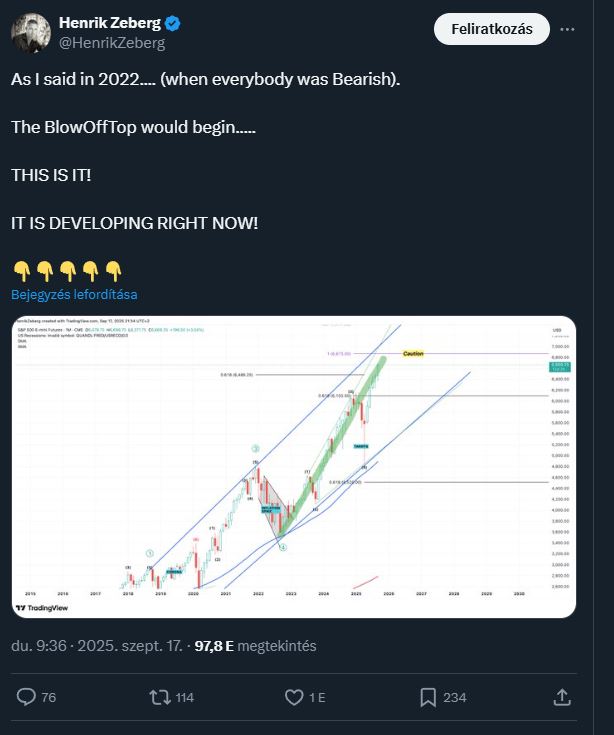Open the share post icon
Image resolution: width=614 pixels, height=735 pixels.
pos(562,697)
